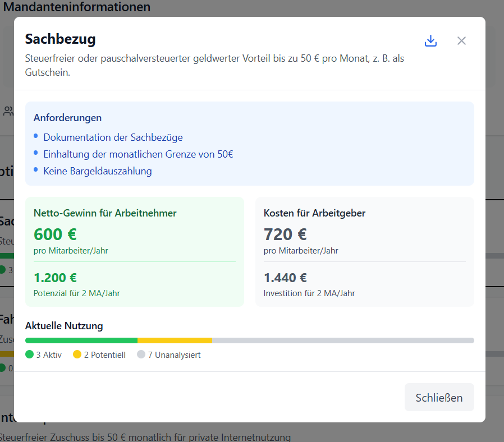Click 'Kosten für Arbeitgeber' heading
504x442 pixels.
[314, 213]
